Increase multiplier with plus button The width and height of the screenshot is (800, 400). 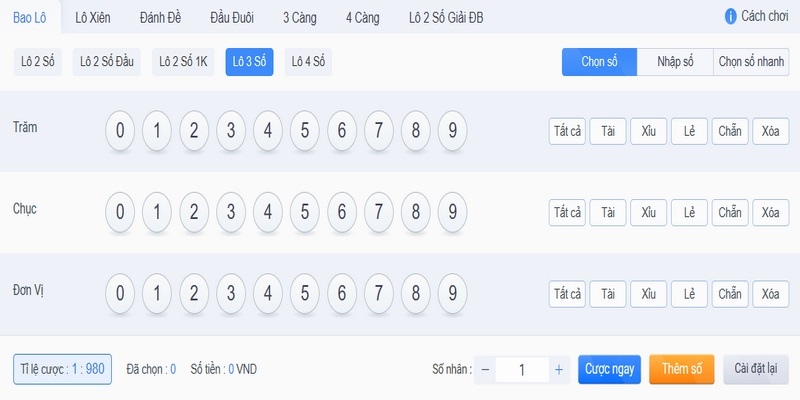(x=559, y=370)
